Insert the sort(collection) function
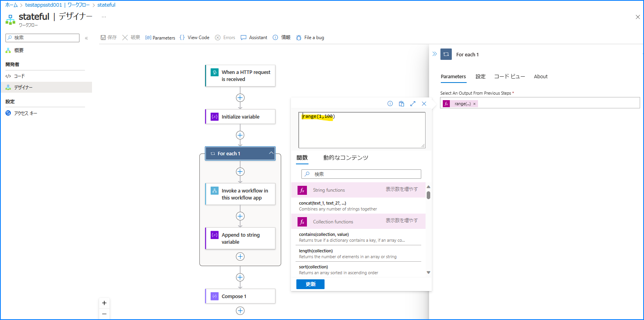 coord(358,270)
